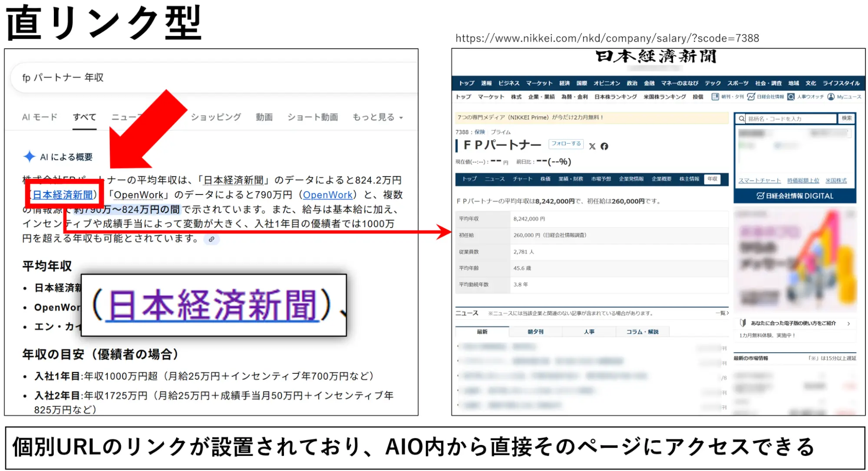868x471 pixels.
Task: Open the スマートチャート link
Action: pos(759,181)
